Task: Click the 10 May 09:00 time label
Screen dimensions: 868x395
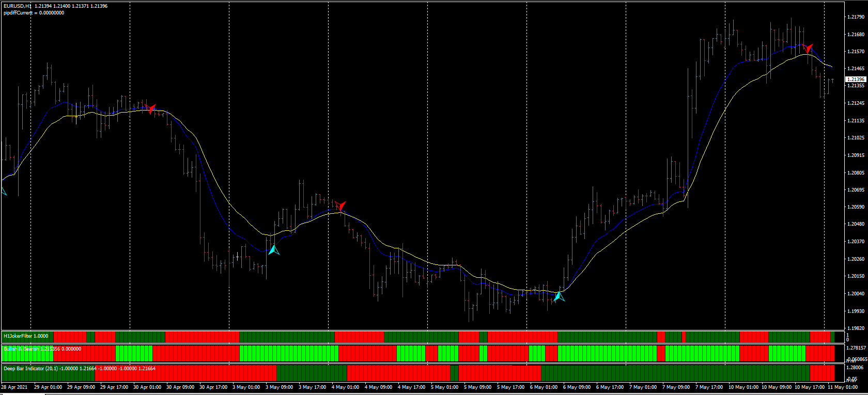Action: point(777,387)
